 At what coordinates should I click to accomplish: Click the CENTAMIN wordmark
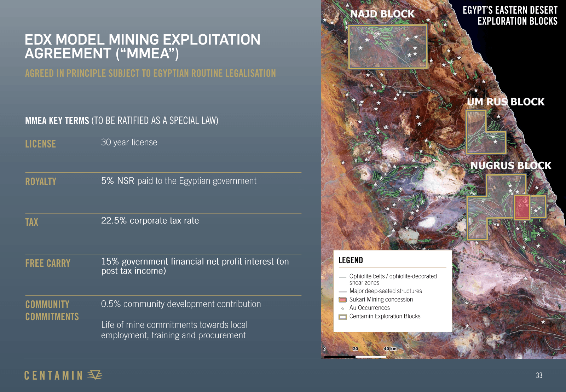[x=53, y=375]
